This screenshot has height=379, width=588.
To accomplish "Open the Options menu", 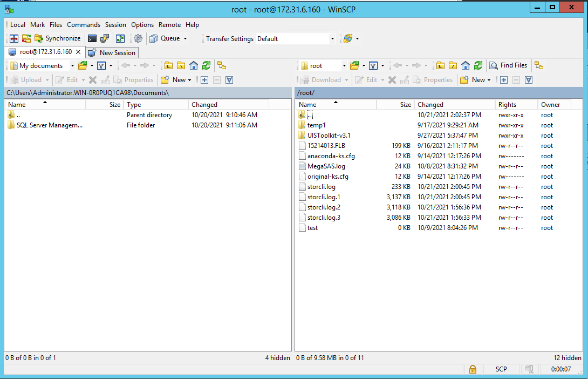I will coord(142,25).
